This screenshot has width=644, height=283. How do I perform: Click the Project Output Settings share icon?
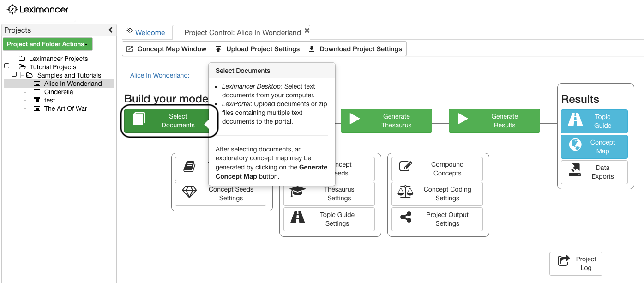405,219
